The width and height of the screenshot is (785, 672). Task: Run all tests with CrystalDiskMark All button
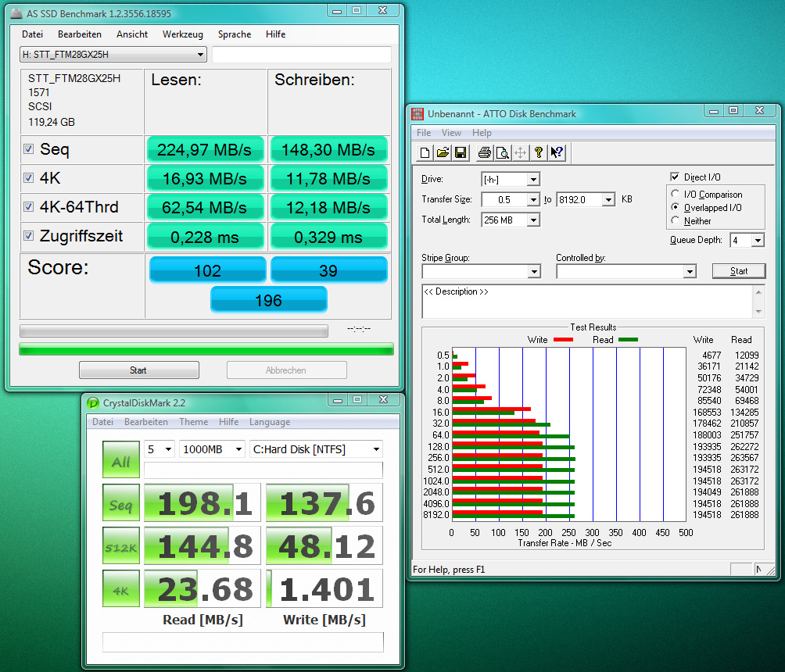click(121, 459)
